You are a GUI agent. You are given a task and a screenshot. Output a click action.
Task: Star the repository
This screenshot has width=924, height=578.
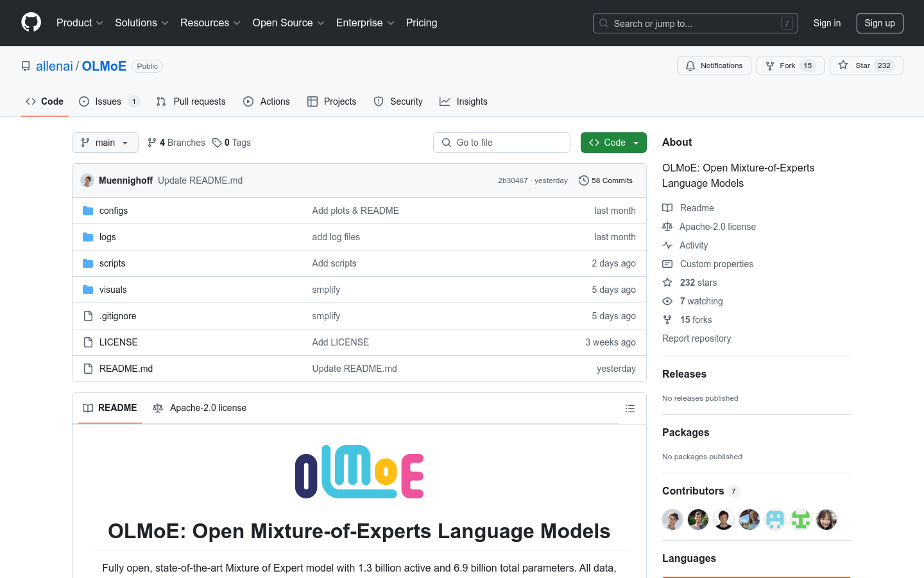(x=866, y=66)
